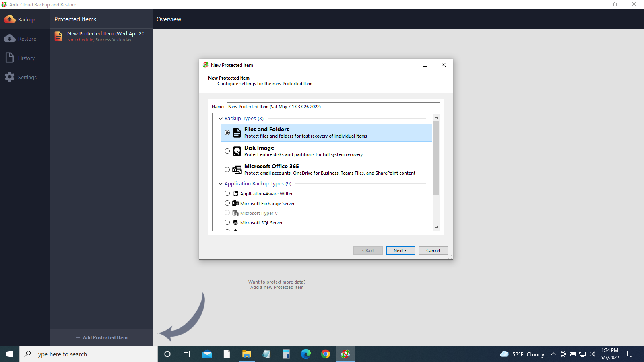This screenshot has width=644, height=362.
Task: Click Anti-Cloud Backup taskbar icon
Action: click(345, 354)
